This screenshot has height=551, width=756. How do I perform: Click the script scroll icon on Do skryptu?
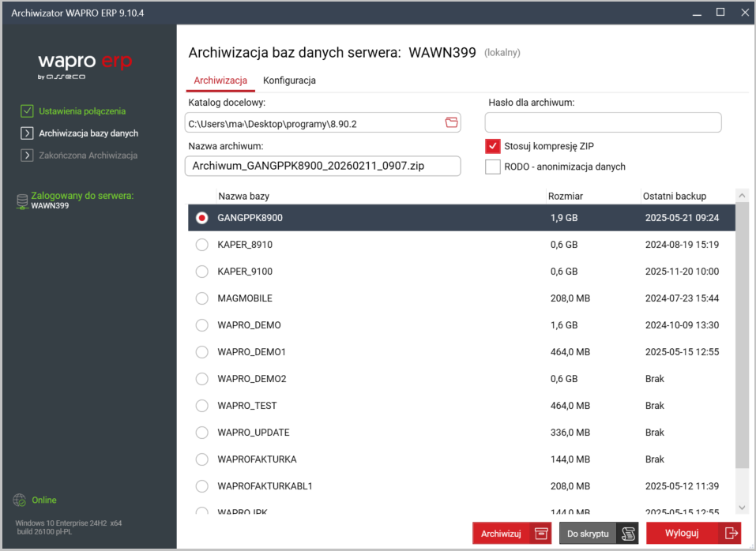pyautogui.click(x=628, y=534)
